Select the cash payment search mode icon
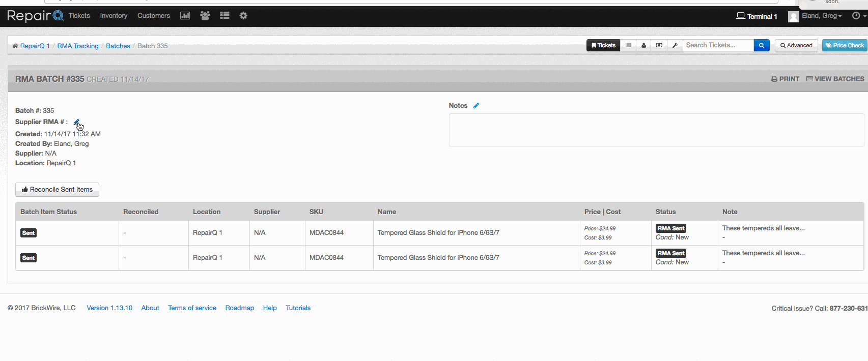 click(659, 45)
